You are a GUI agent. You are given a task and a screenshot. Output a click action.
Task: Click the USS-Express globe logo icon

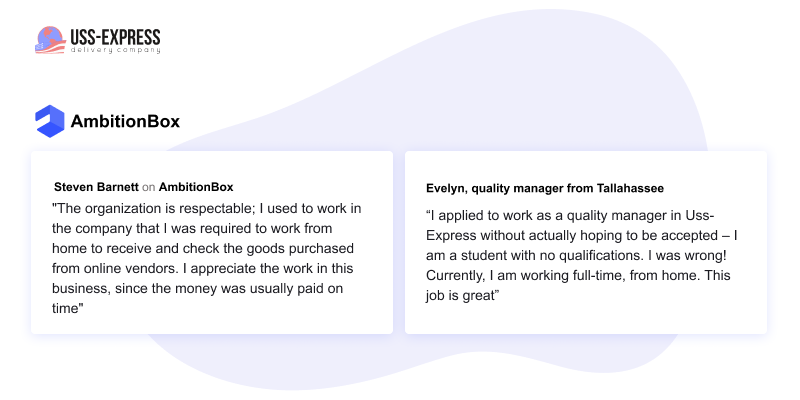coord(51,40)
